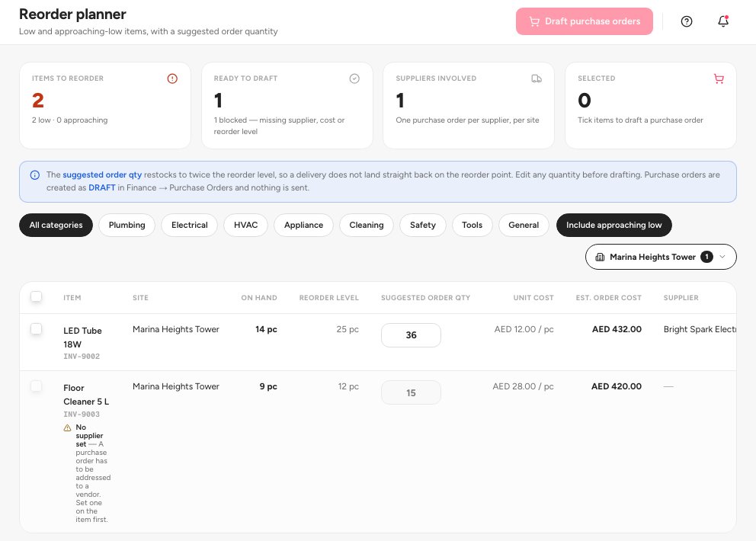Screen dimensions: 756x541
Task: Filter by Appliance category
Action: click(304, 226)
